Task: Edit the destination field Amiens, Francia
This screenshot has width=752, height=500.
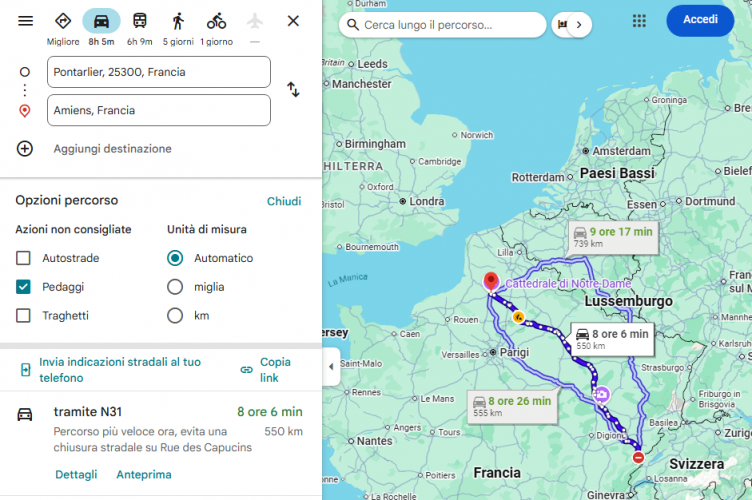Action: pos(159,110)
